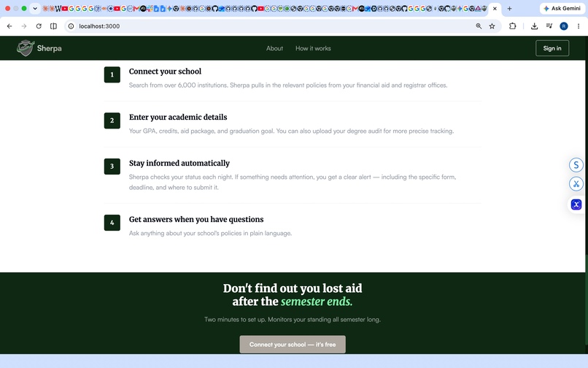Click the Stay informed automatically heading
The height and width of the screenshot is (368, 588).
pyautogui.click(x=179, y=163)
